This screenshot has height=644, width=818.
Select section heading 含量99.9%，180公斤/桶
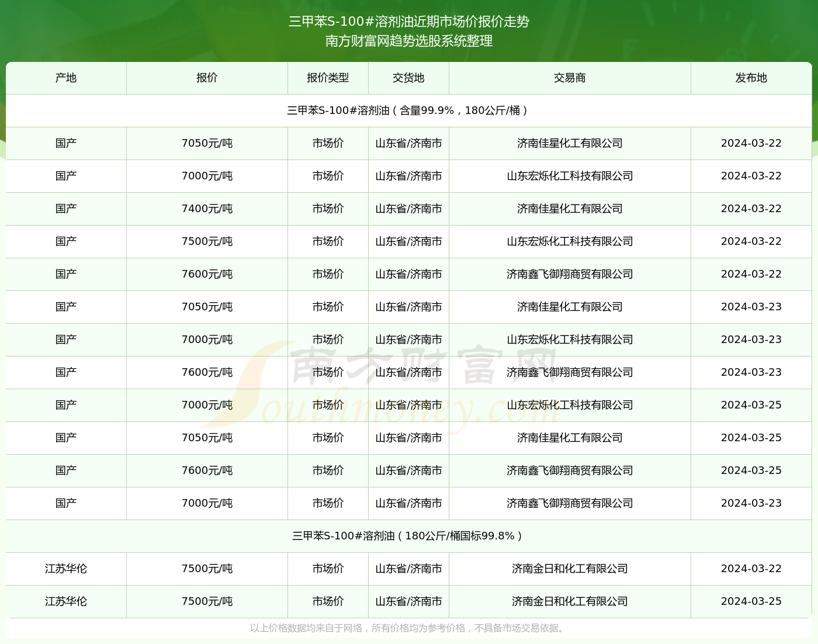(x=408, y=110)
